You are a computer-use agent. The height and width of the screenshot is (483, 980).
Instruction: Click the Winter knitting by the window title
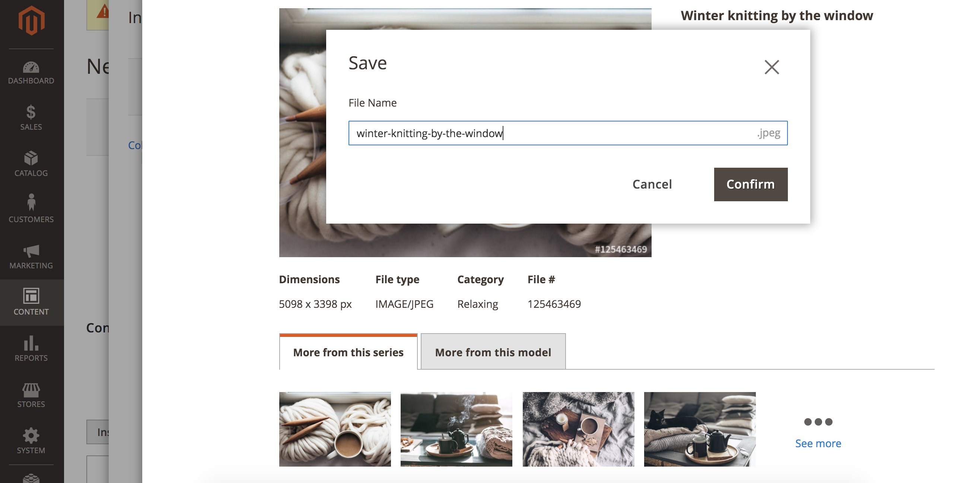776,16
